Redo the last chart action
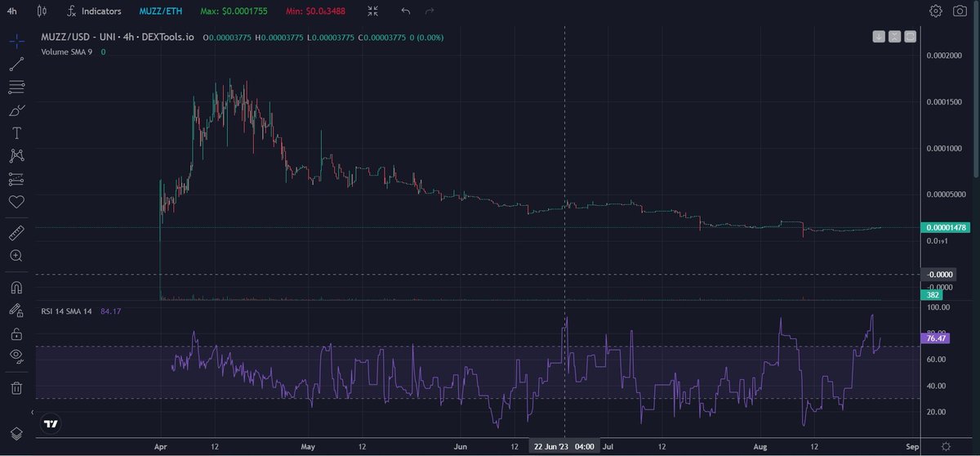The width and height of the screenshot is (980, 456). coord(430,11)
